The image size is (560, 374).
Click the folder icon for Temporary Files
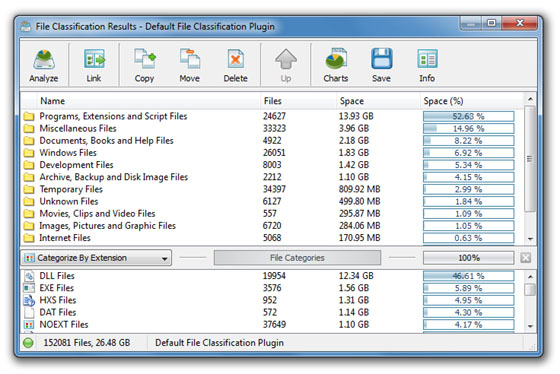tap(29, 189)
